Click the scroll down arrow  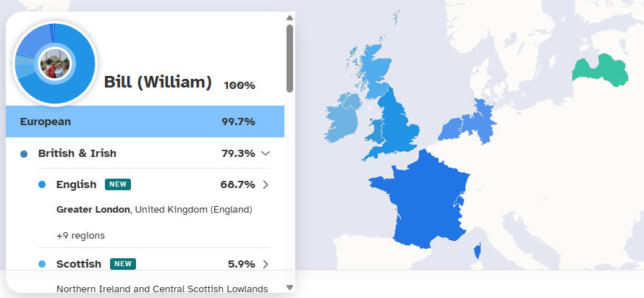tap(289, 288)
